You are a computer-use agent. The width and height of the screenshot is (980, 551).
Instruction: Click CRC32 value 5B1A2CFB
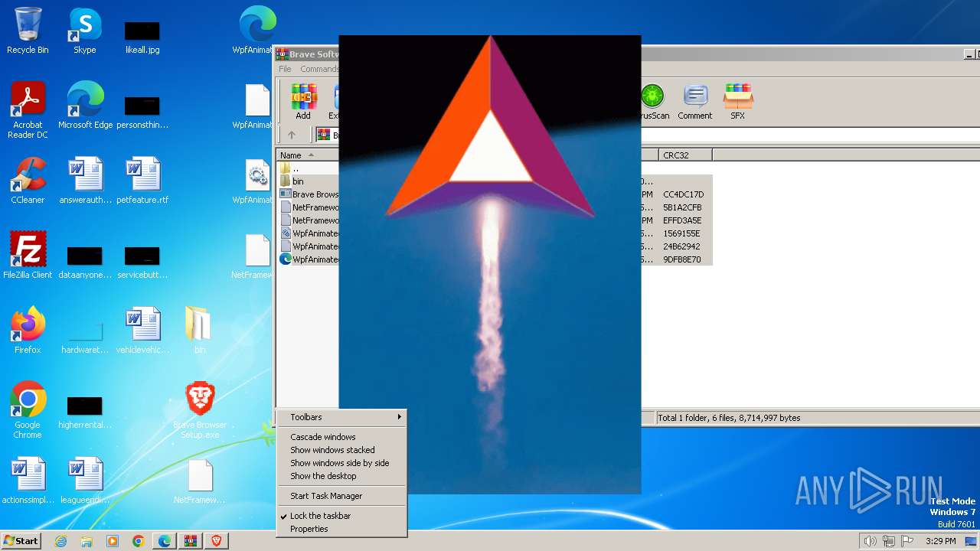(x=683, y=207)
